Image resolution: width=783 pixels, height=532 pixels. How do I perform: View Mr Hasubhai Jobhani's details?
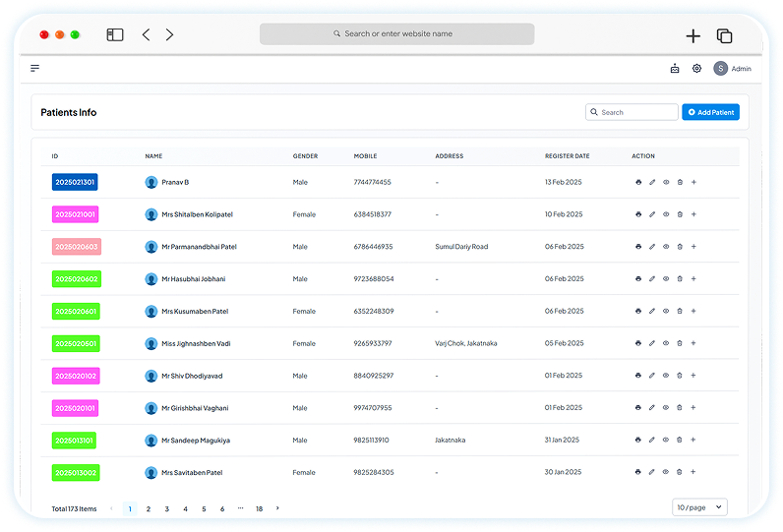[666, 278]
